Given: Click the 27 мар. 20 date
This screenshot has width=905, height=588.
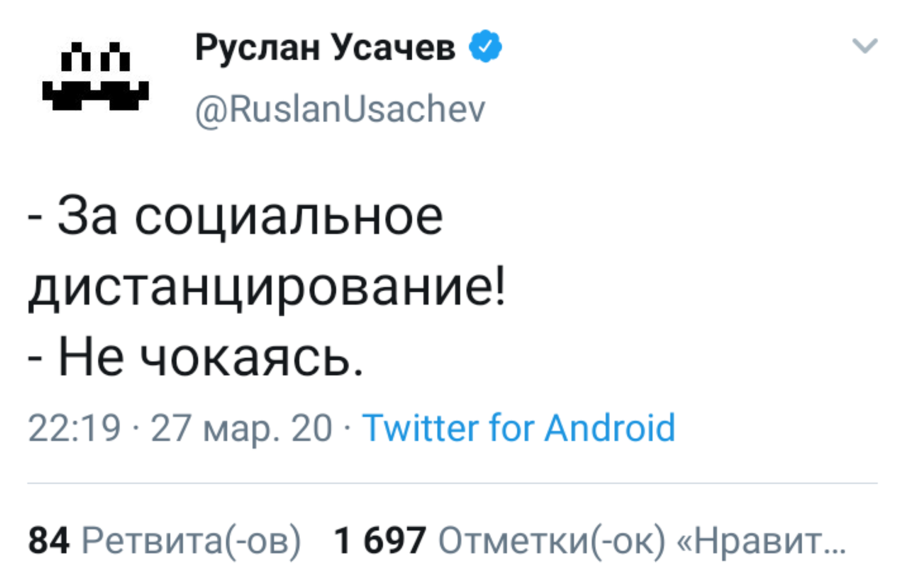Looking at the screenshot, I should click(x=241, y=428).
